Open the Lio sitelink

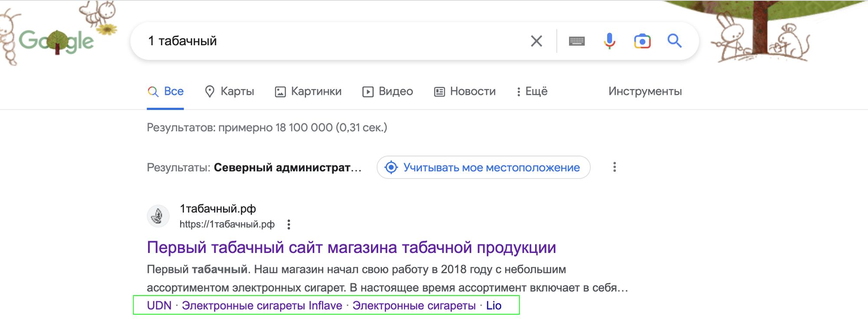coord(494,306)
